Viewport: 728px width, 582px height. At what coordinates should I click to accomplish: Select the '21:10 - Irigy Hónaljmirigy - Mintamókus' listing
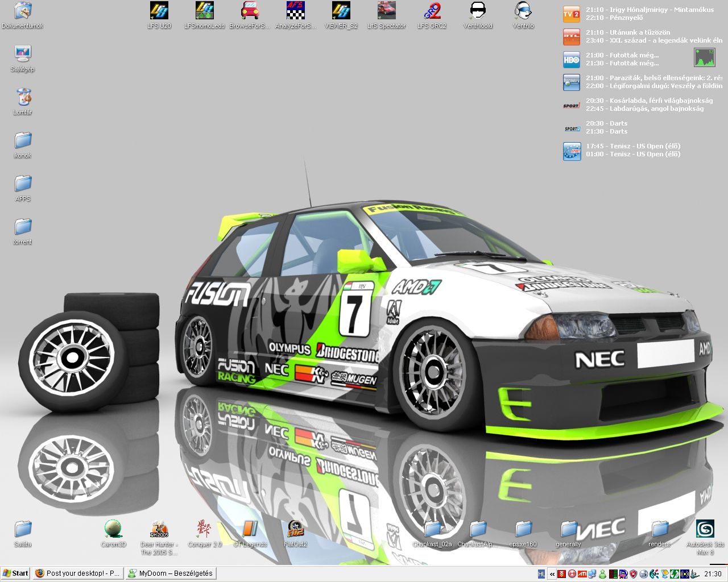pos(650,10)
